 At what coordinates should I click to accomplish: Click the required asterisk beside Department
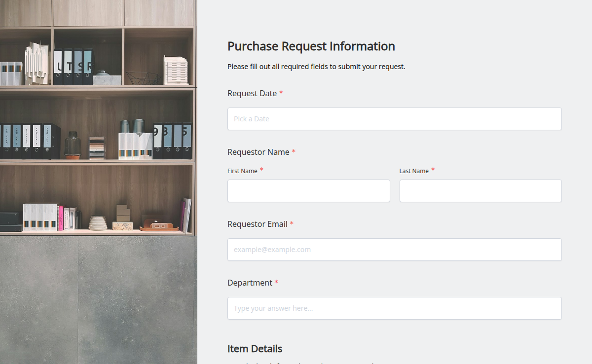point(277,282)
